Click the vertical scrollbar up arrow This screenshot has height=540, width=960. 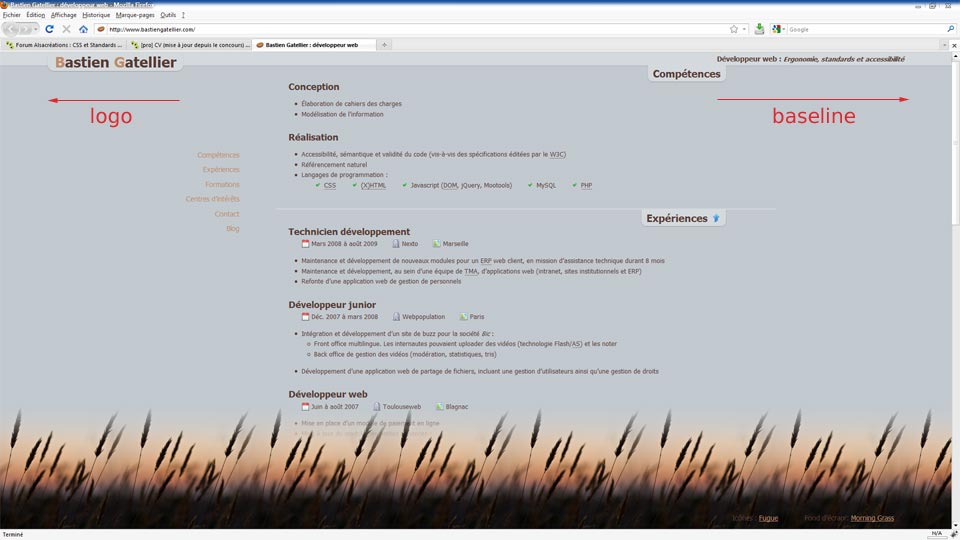tap(954, 56)
